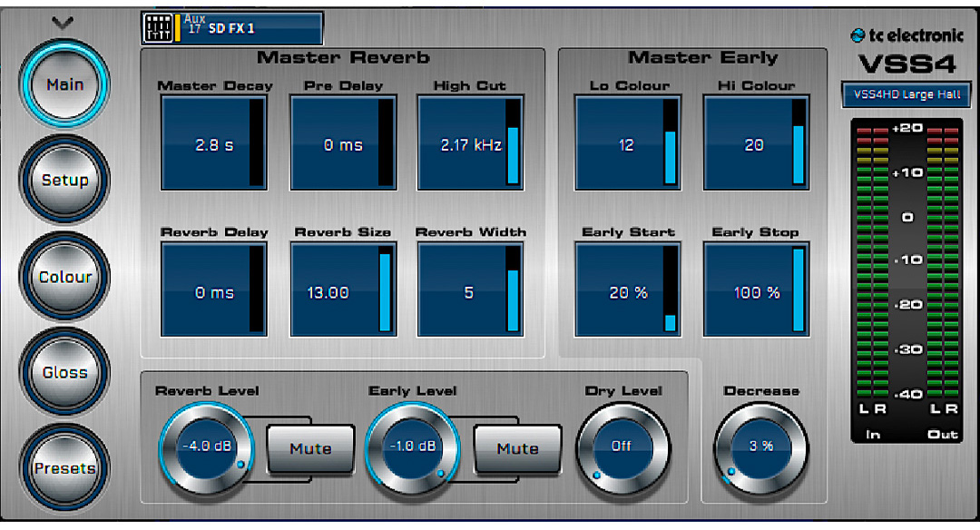Image resolution: width=980 pixels, height=530 pixels.
Task: Click the tc electronic logo
Action: pos(906,35)
